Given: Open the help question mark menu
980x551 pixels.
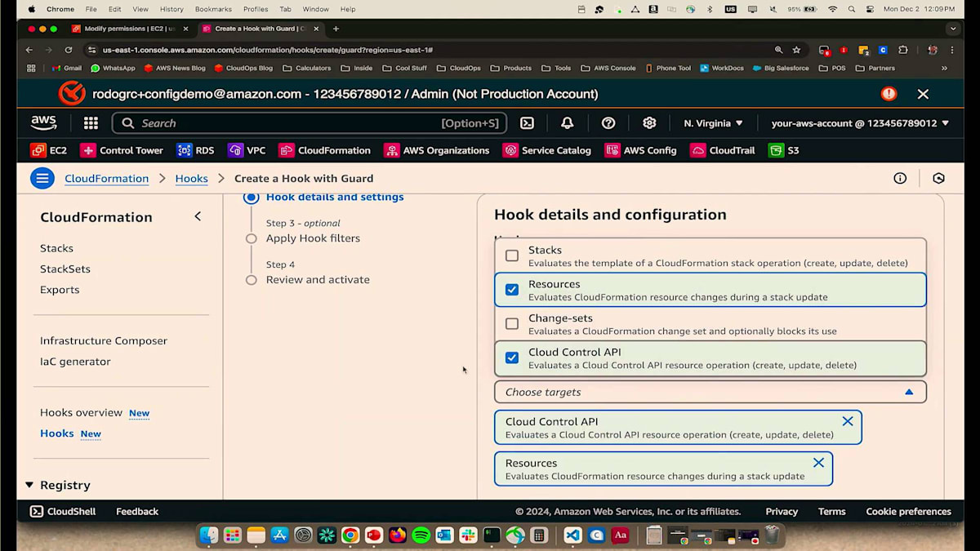Looking at the screenshot, I should tap(608, 123).
